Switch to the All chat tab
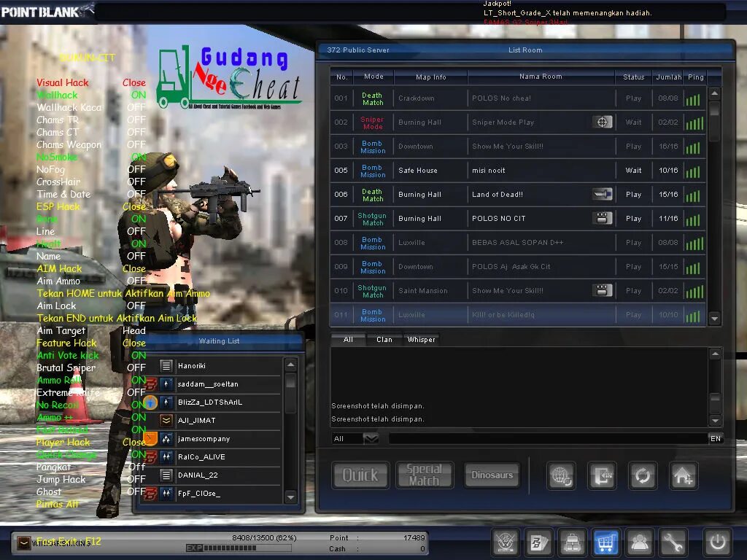 348,340
